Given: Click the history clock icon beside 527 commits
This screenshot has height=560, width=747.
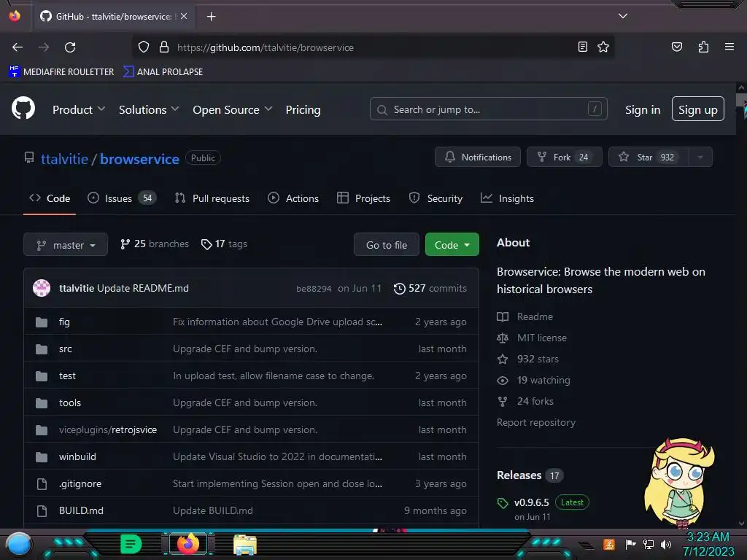Looking at the screenshot, I should [x=399, y=289].
